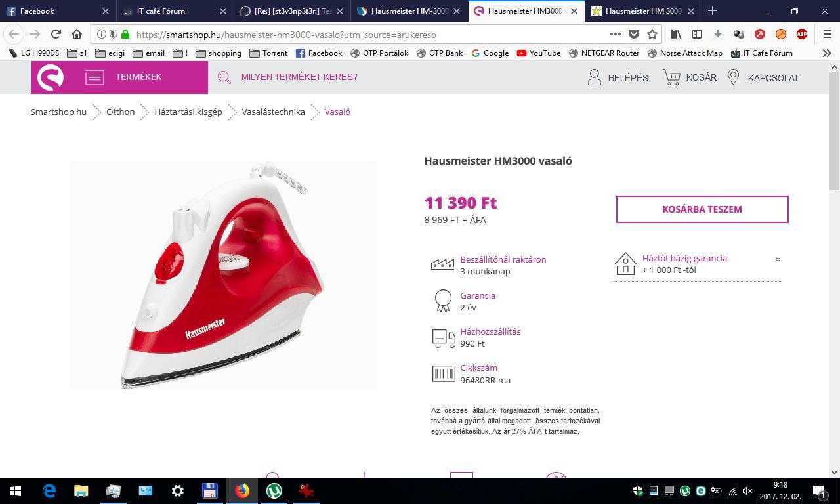This screenshot has width=840, height=504.
Task: Open the OTP Portálok bookmark
Action: coord(379,53)
